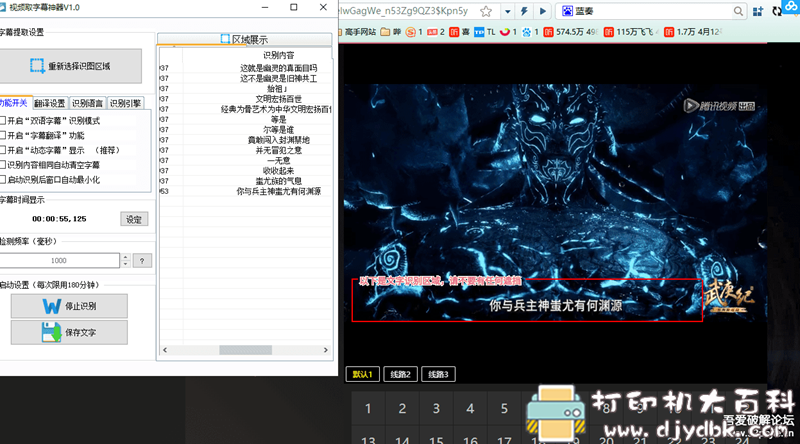Select episode 1 in the episode grid
This screenshot has height=444, width=800.
368,408
